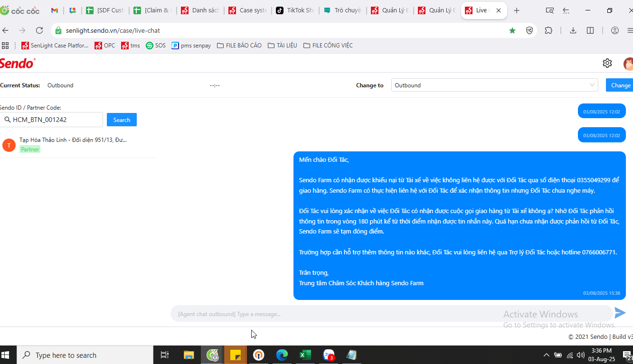
Task: Click the Search partner button
Action: pyautogui.click(x=122, y=120)
